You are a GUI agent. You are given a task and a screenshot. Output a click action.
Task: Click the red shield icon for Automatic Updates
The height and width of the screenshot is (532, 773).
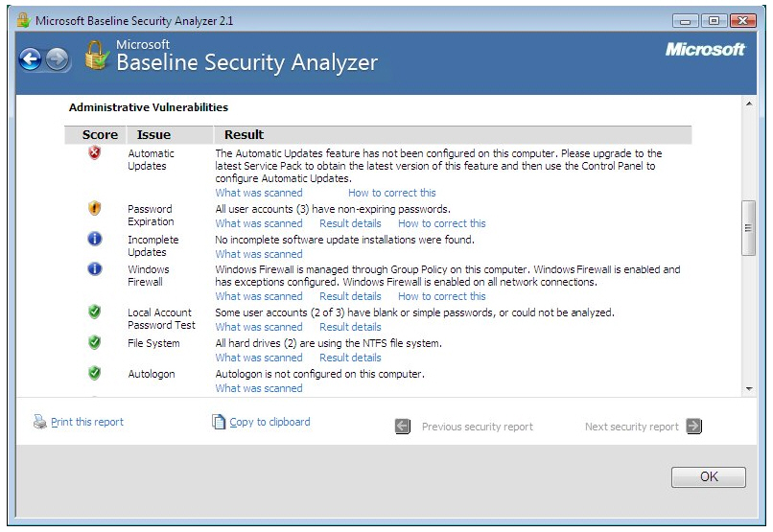(x=94, y=152)
